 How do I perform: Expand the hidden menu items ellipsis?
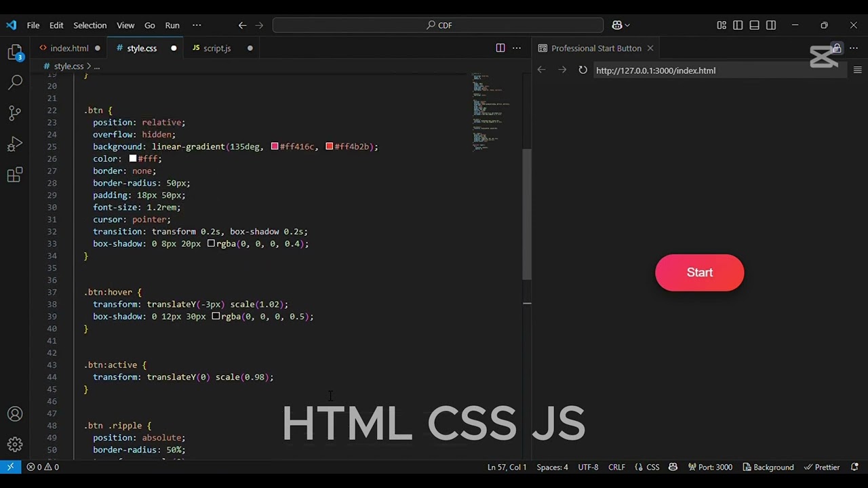tap(197, 25)
